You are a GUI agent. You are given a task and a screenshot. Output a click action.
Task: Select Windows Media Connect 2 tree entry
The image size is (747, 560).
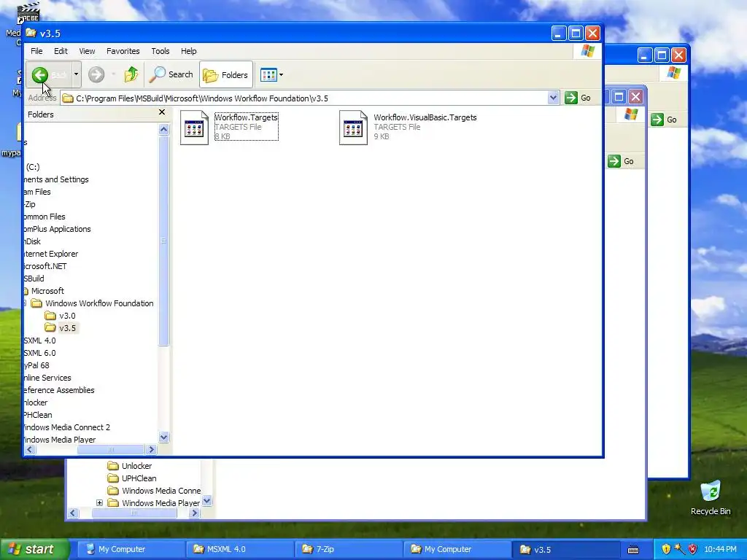pos(66,427)
